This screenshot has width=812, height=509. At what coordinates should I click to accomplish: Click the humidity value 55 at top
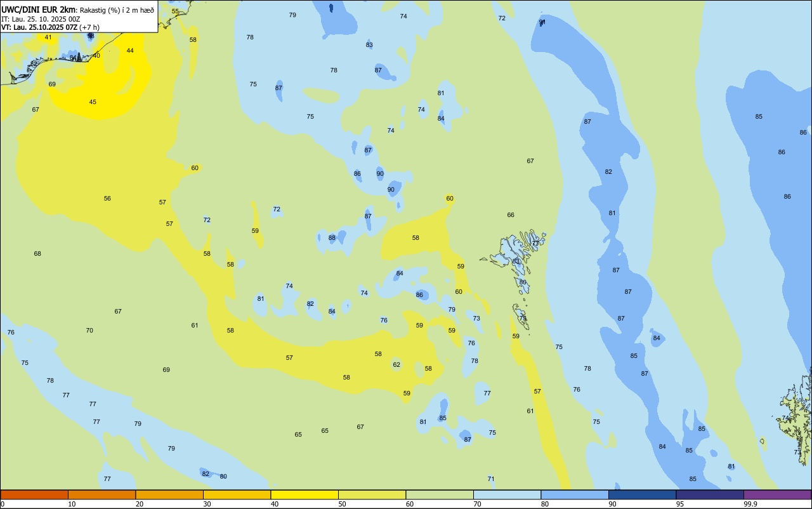click(x=175, y=11)
